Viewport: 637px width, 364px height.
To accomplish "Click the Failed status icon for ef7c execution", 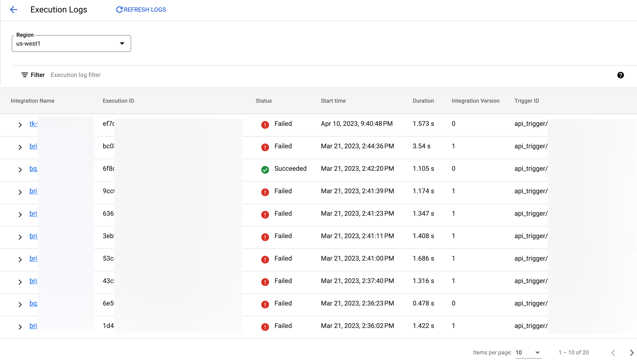I will (x=265, y=124).
